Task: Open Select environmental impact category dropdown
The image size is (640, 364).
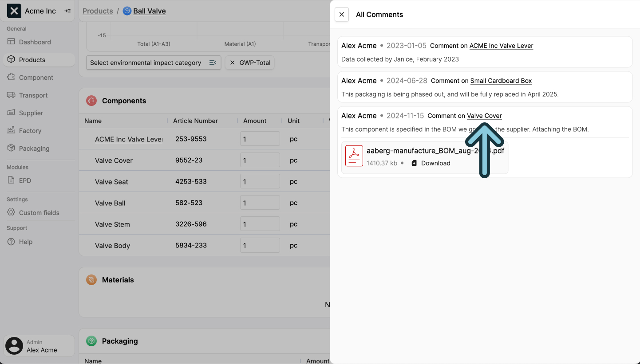Action: (153, 63)
